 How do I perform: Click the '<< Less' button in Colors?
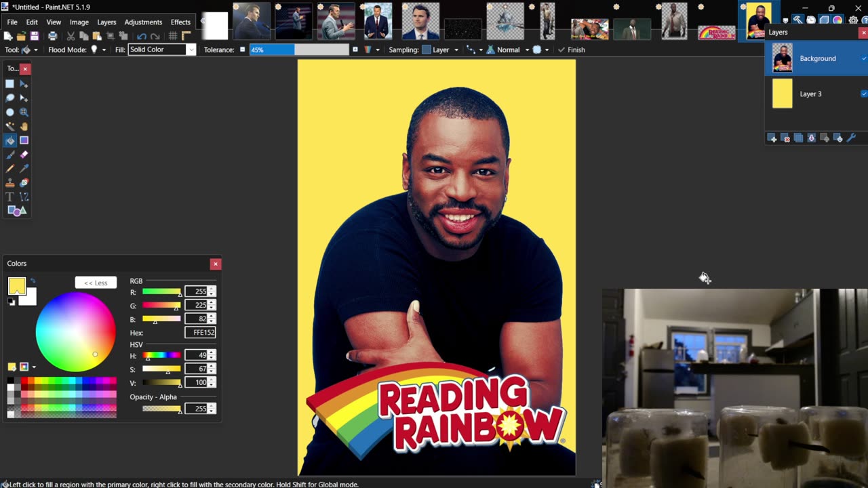click(x=96, y=283)
